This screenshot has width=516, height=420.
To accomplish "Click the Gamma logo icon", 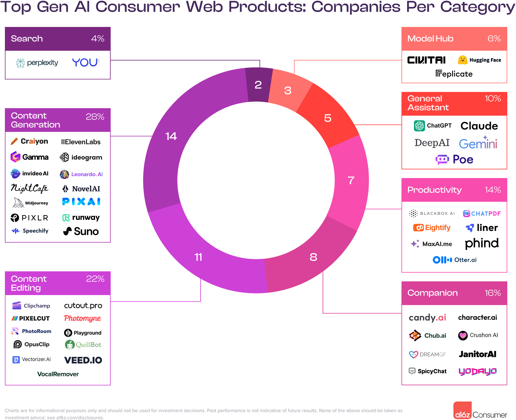I will click(x=16, y=157).
